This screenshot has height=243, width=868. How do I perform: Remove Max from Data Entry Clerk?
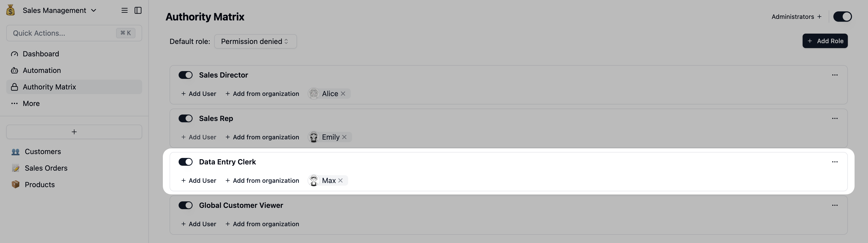341,181
